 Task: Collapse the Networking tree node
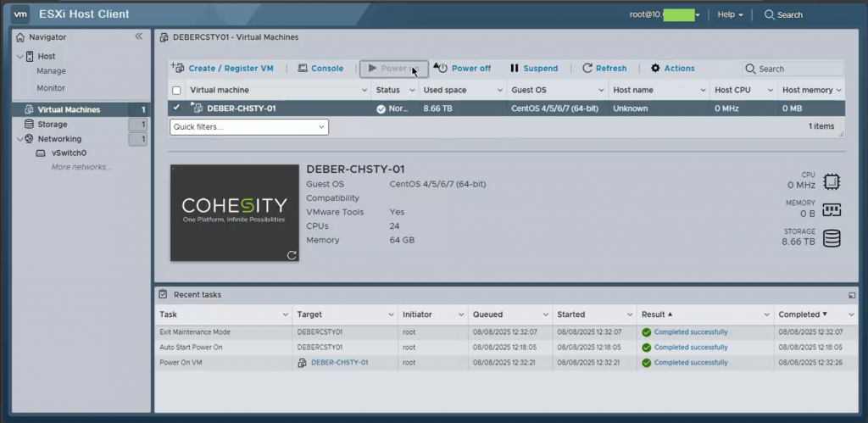(20, 139)
